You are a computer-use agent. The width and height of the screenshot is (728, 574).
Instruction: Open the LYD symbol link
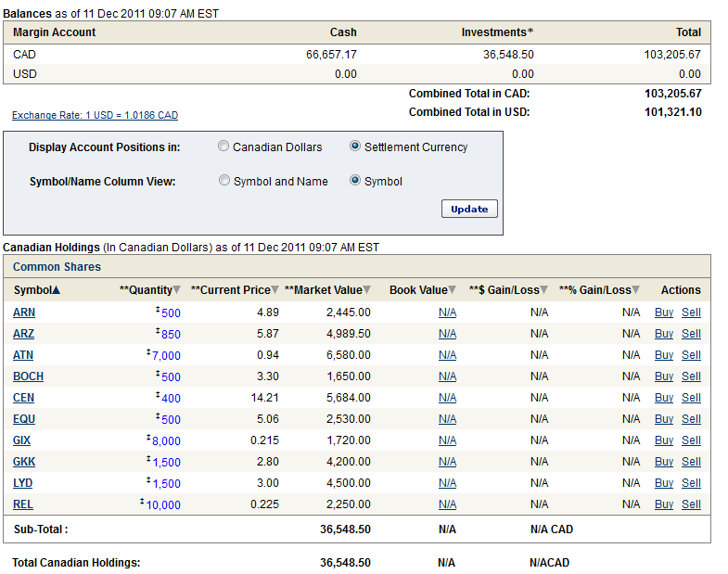point(23,483)
